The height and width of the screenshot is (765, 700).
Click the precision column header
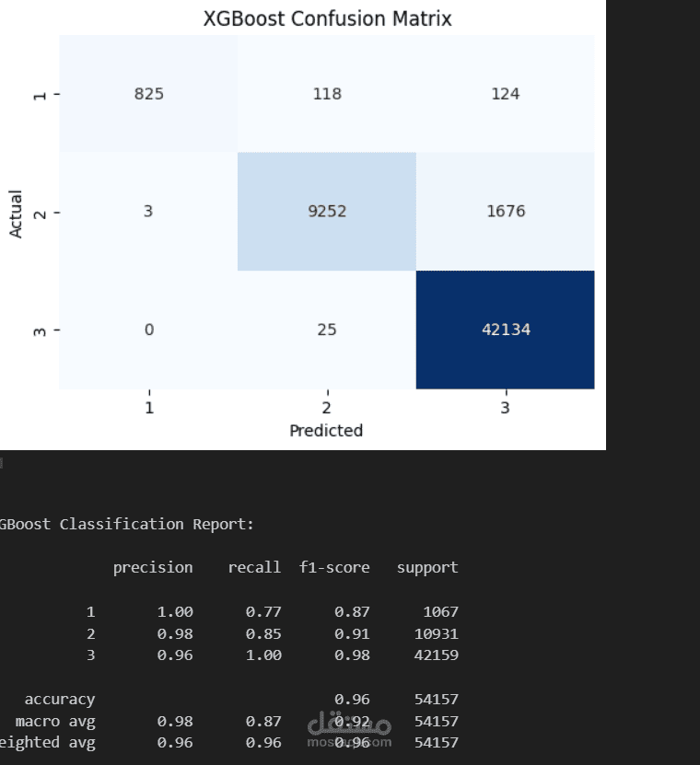[x=153, y=567]
